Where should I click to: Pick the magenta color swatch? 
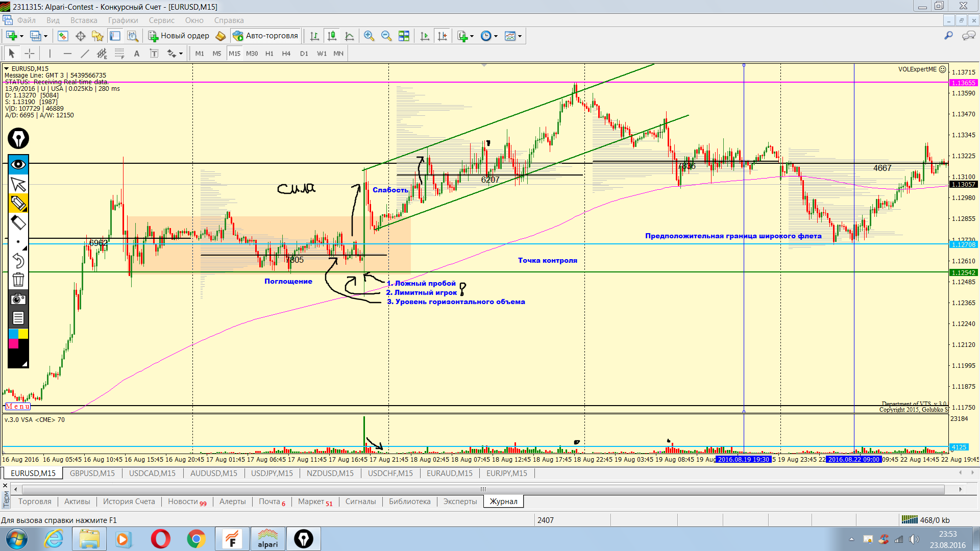(x=13, y=344)
